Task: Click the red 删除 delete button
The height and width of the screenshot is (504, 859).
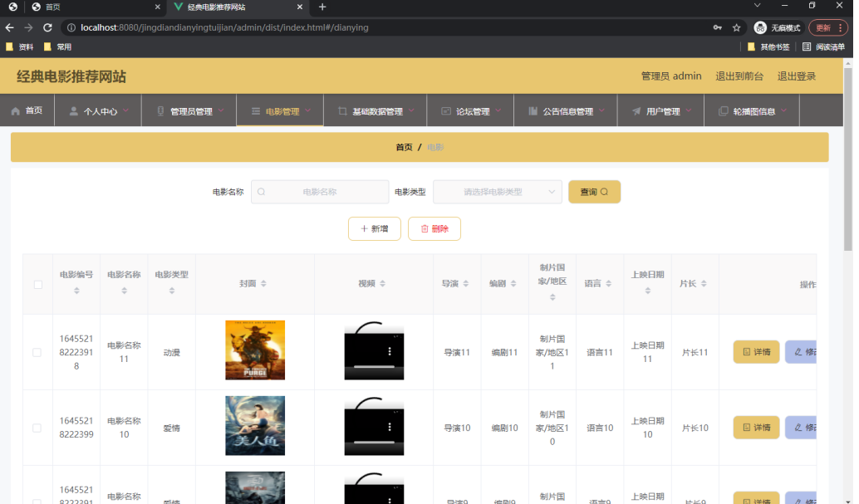Action: click(434, 228)
